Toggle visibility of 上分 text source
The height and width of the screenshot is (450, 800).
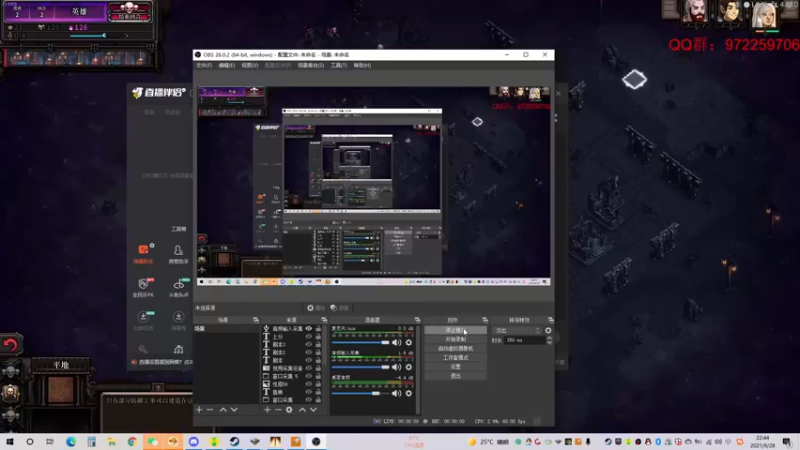[x=308, y=337]
